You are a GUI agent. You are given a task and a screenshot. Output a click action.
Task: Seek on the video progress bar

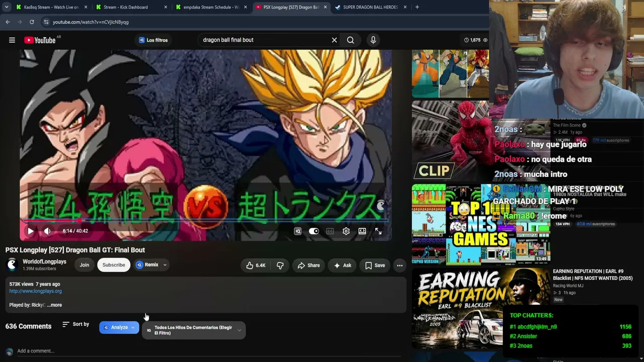click(205, 220)
